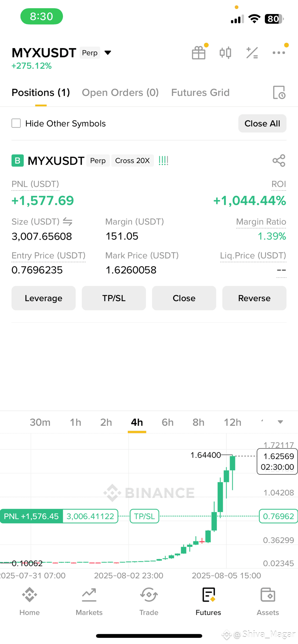The image size is (298, 644).
Task: Tap the Margin Ratio label
Action: 261,222
